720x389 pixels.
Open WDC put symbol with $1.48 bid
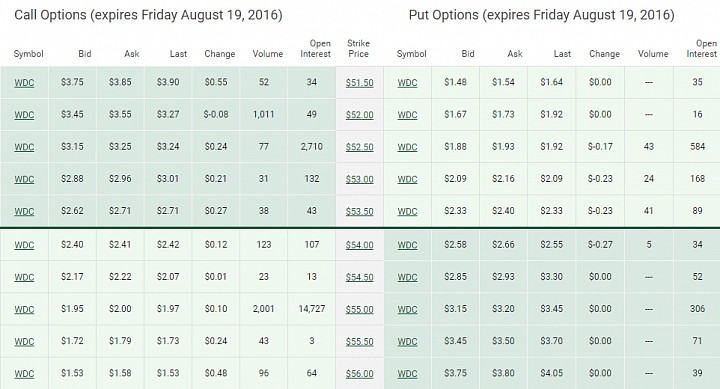[x=407, y=83]
